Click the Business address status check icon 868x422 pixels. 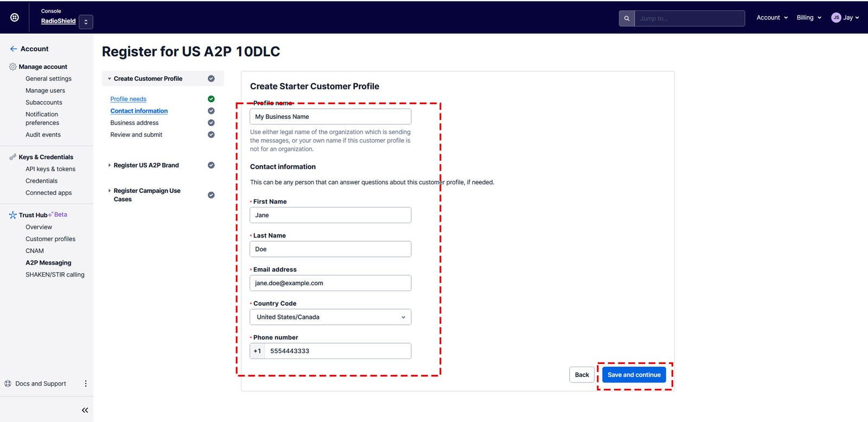tap(211, 123)
